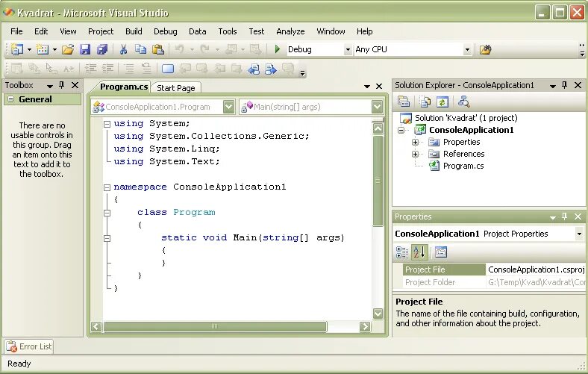This screenshot has height=374, width=588.
Task: Collapse the General group in Toolbox
Action: (11, 99)
